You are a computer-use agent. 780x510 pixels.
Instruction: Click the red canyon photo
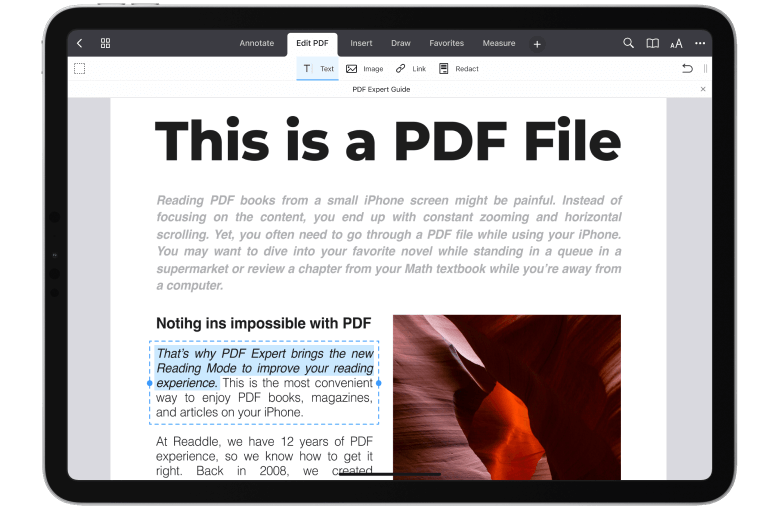507,397
